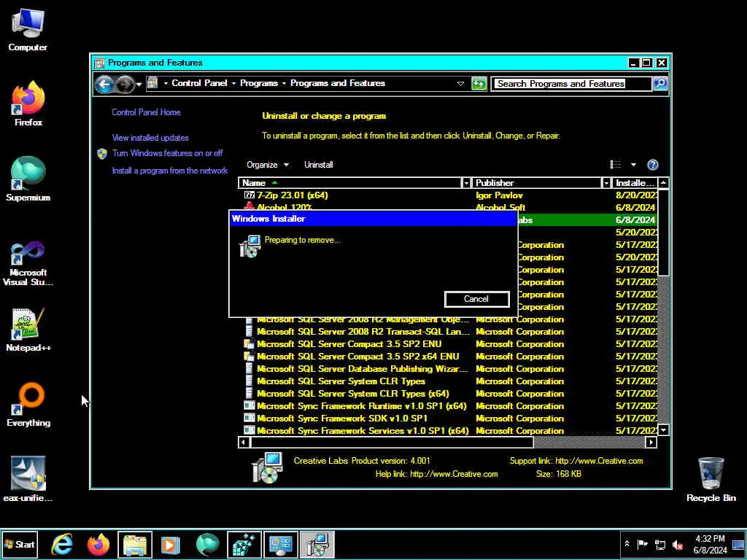Image resolution: width=747 pixels, height=560 pixels.
Task: Open Windows Explorer folder taskbar icon
Action: [135, 544]
